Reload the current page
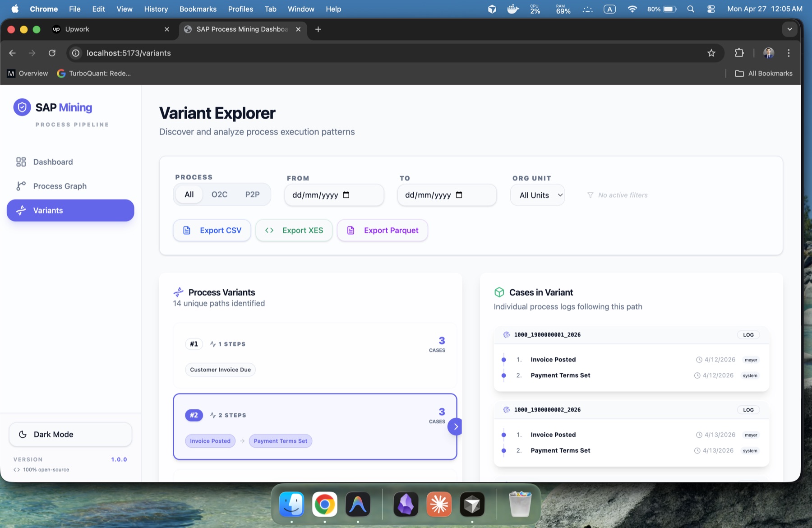 click(52, 53)
